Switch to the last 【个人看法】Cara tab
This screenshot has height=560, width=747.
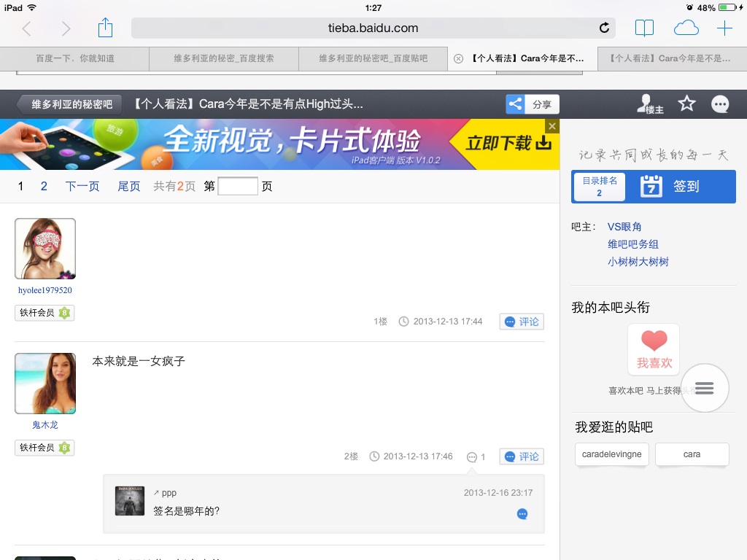coord(672,58)
